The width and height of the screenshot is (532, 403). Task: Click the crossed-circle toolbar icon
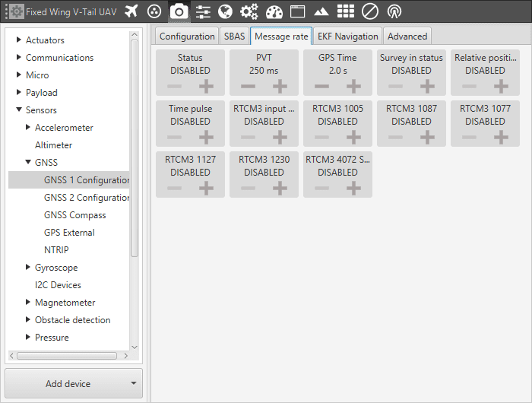[x=370, y=11]
